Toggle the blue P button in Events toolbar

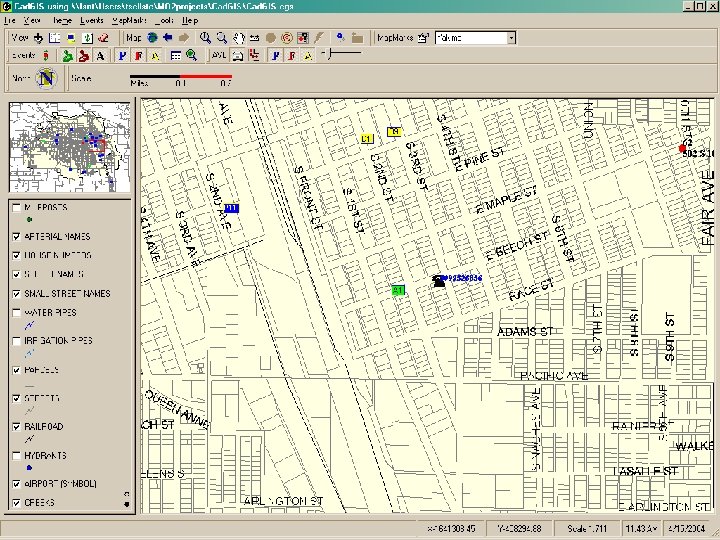click(122, 56)
